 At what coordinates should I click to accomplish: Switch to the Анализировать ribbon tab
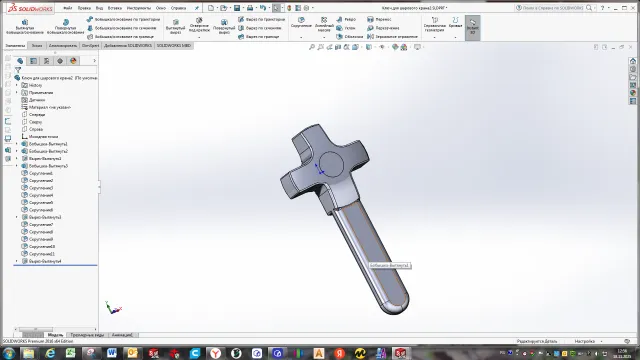tap(63, 46)
